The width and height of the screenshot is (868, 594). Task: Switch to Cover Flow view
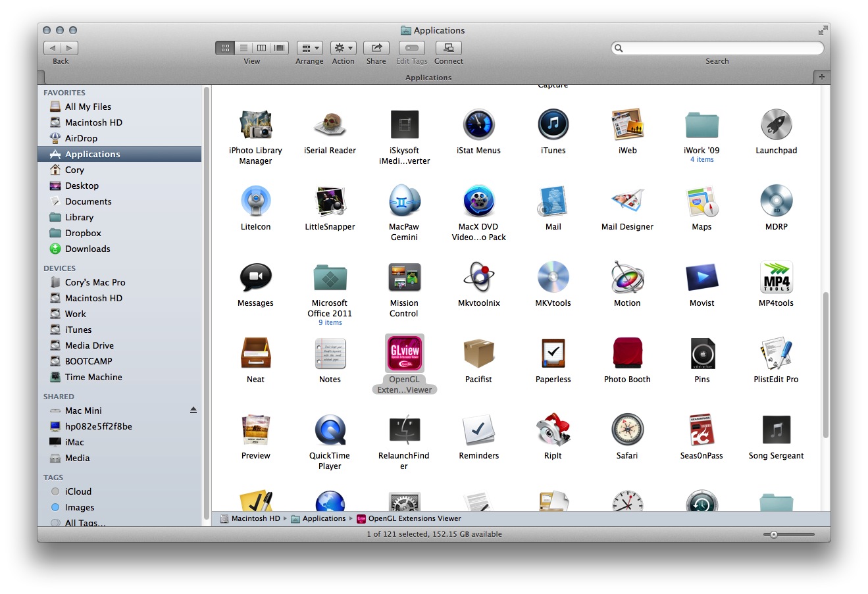point(280,48)
